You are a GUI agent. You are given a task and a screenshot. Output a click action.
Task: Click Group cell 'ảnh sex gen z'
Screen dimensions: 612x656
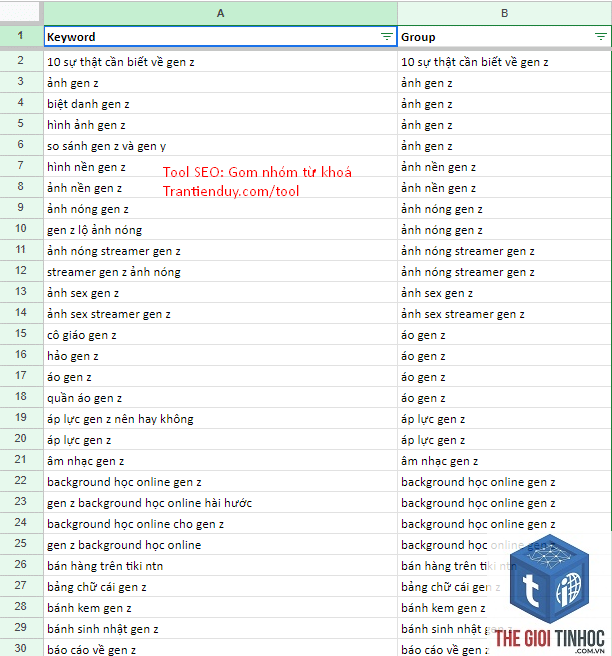tap(504, 292)
